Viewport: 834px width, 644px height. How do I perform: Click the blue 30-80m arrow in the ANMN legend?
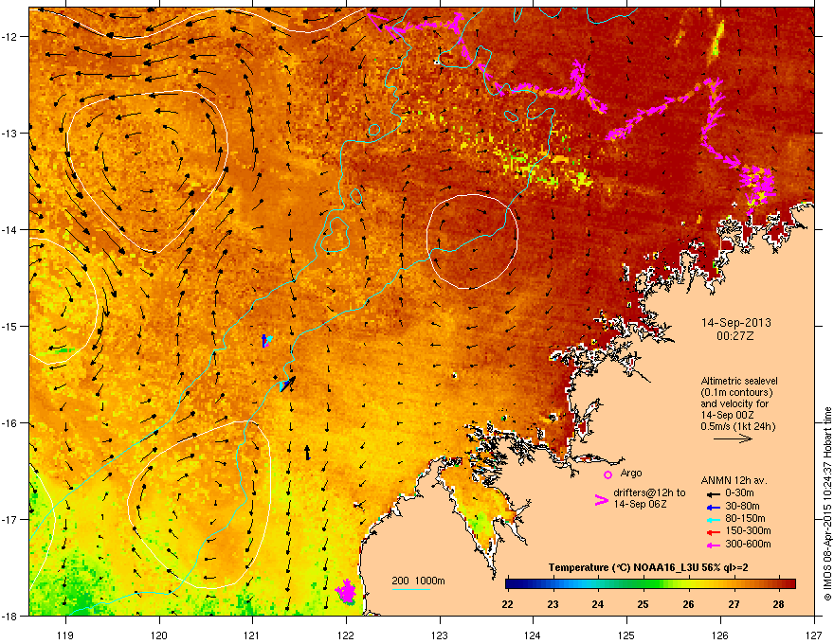(713, 507)
